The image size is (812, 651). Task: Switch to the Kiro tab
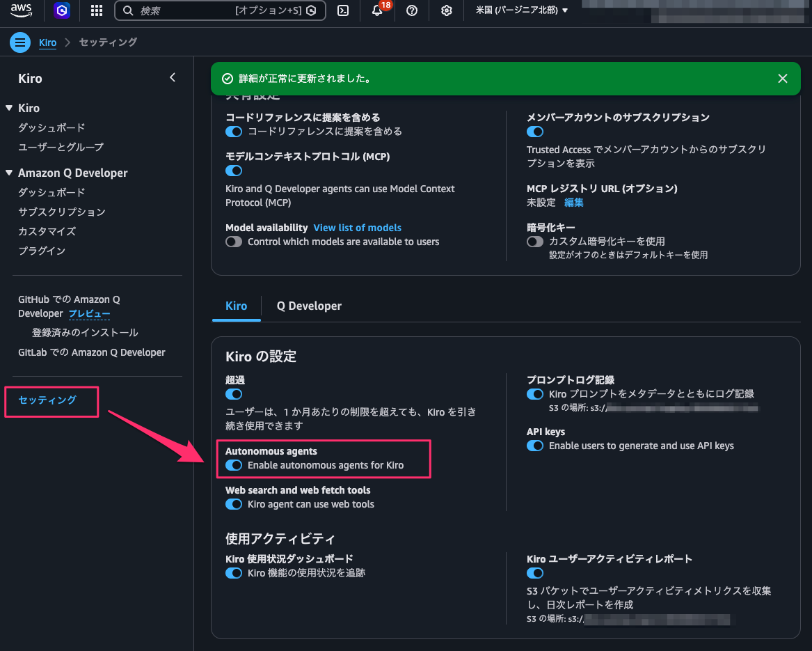tap(236, 306)
